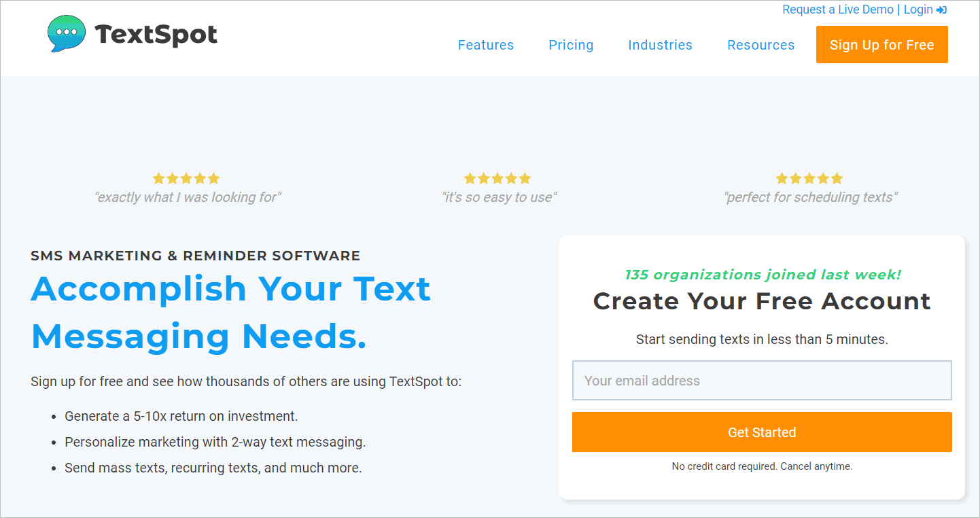
Task: Click the "No credit card required" text
Action: [762, 466]
